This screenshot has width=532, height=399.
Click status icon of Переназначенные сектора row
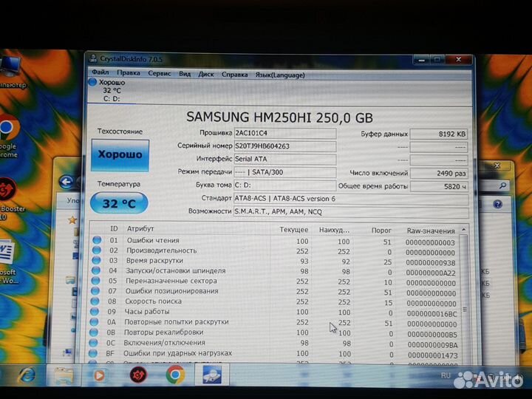(95, 281)
